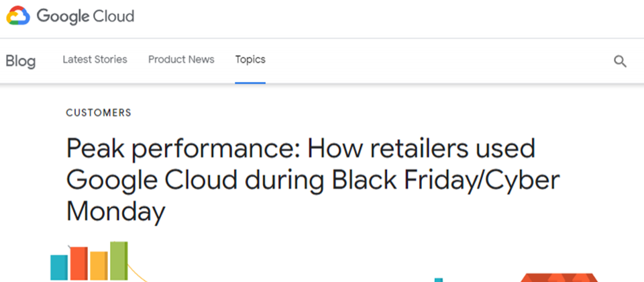Screen dimensions: 644x282
Task: Select the Topics tab
Action: coord(250,60)
